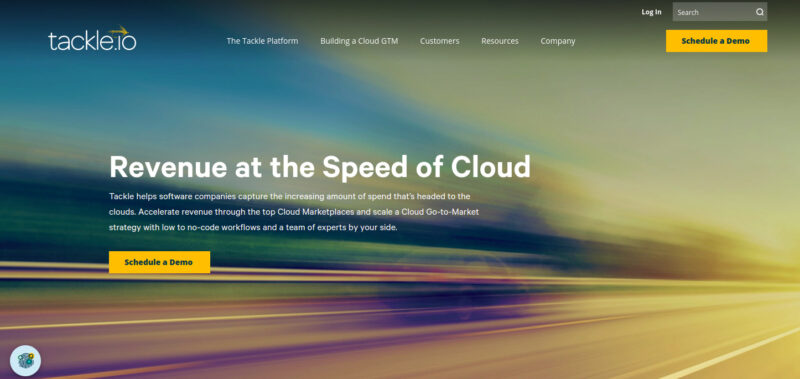Screen dimensions: 800x379
Task: Click the search magnifier icon
Action: tap(760, 12)
